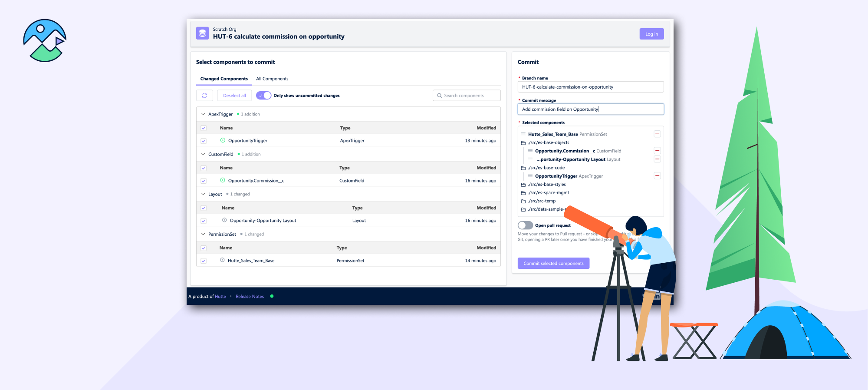
Task: Click the Hutte logo at top left
Action: 45,40
